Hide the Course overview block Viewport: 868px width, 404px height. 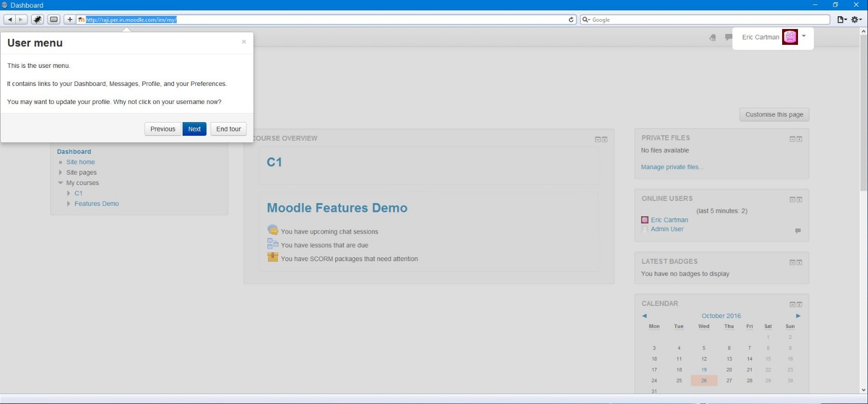598,140
